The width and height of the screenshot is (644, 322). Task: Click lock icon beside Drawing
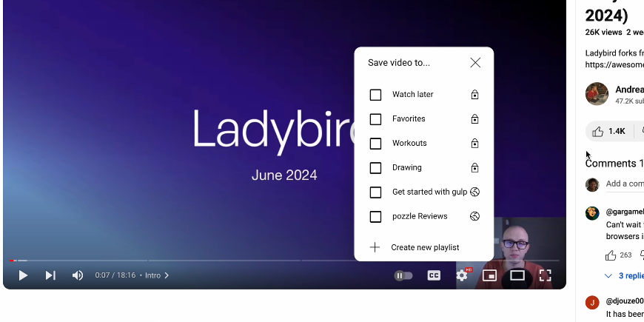coord(474,167)
